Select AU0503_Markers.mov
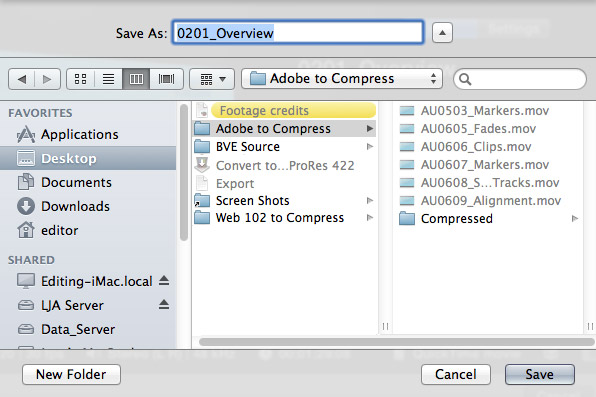The height and width of the screenshot is (397, 596). click(x=487, y=111)
